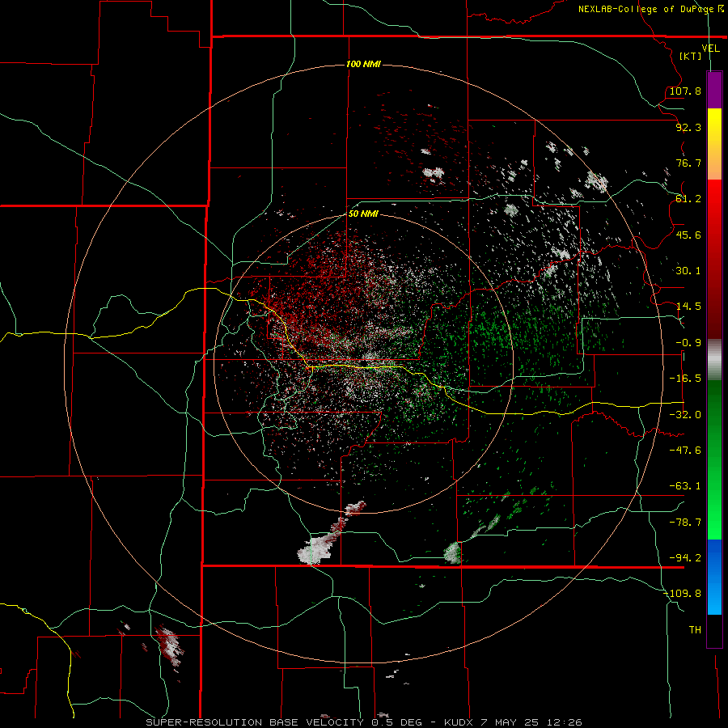Pick the blue segment of the color bar
This screenshot has height=728, width=728.
(x=714, y=577)
